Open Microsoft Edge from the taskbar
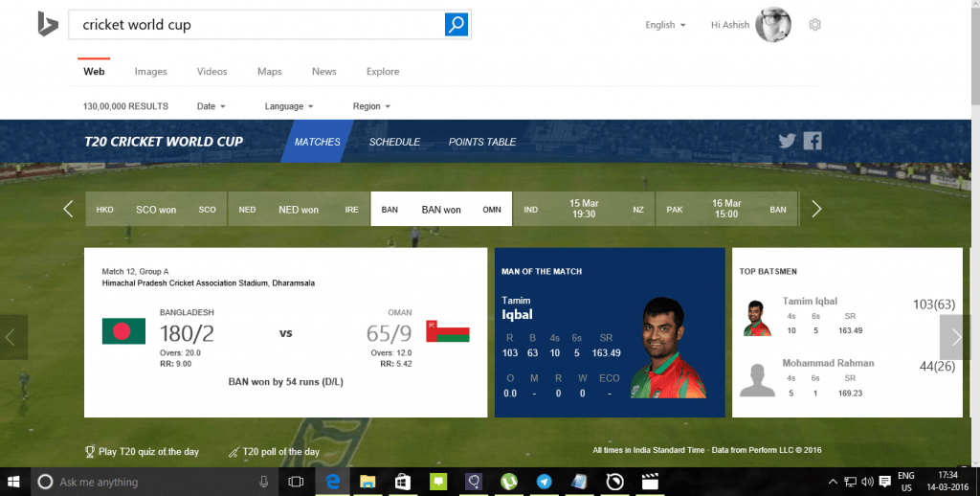980x496 pixels. [332, 482]
